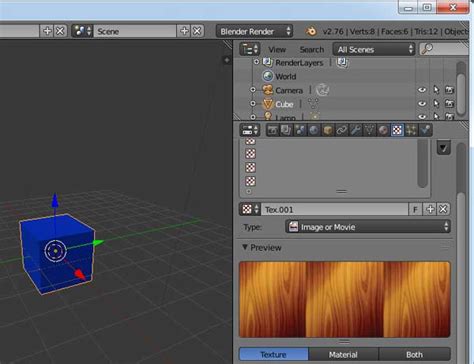Viewport: 474px width, 364px height.
Task: Toggle Camera visibility eye in outliner
Action: coord(422,90)
